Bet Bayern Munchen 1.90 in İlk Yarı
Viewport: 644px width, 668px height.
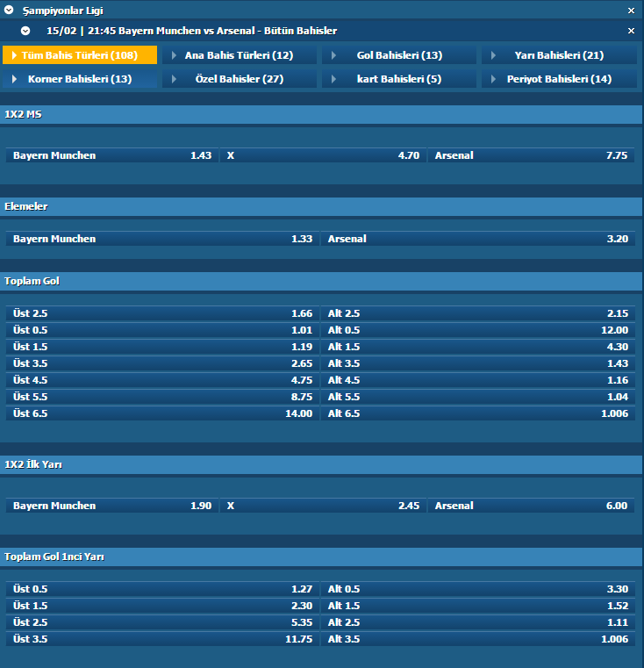point(112,506)
